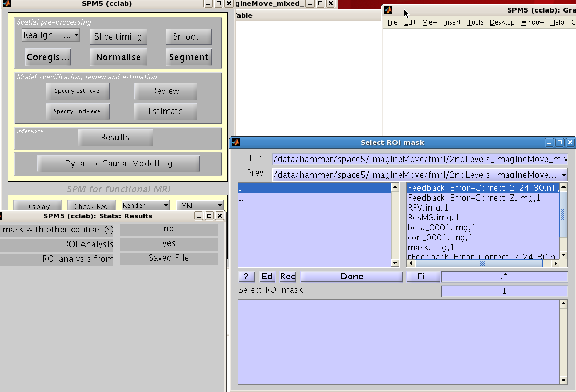This screenshot has height=392, width=576.
Task: Open the FMRI modality dropdown
Action: 200,205
